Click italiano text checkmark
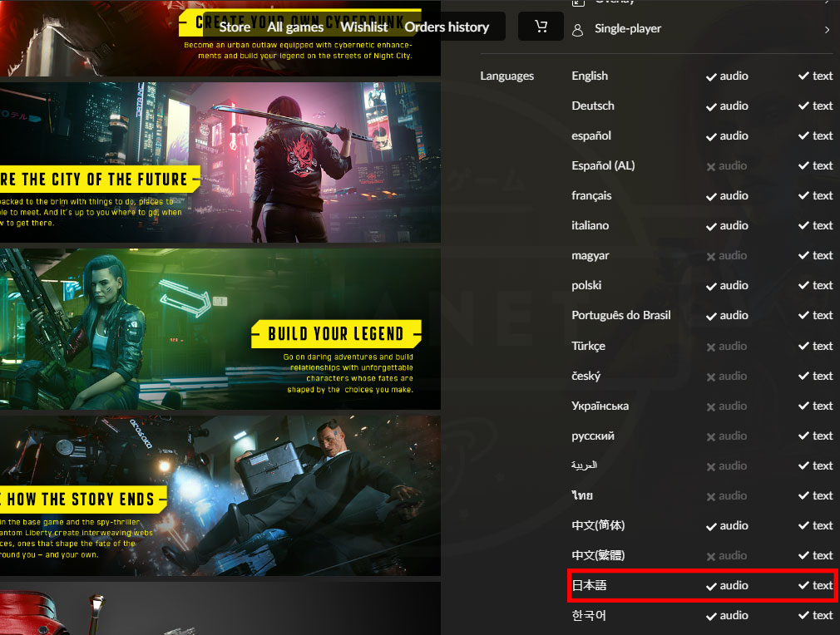Viewport: 840px width, 635px height. 803,226
